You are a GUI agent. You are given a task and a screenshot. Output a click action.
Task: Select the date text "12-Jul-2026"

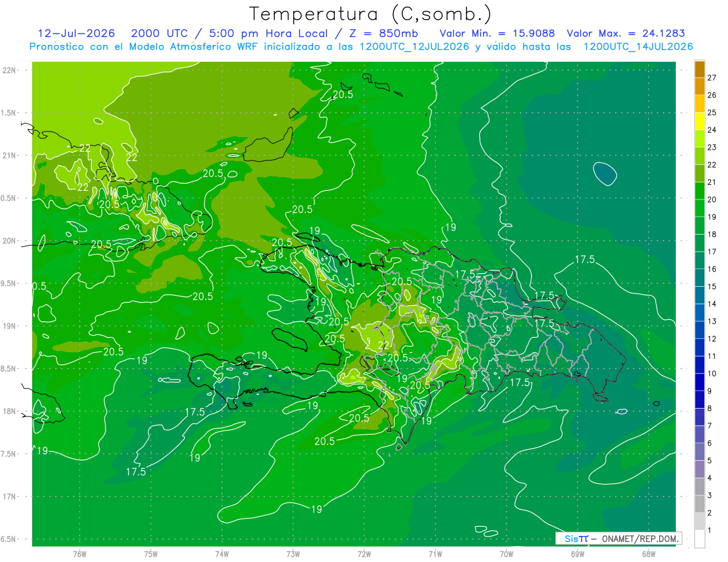[76, 33]
